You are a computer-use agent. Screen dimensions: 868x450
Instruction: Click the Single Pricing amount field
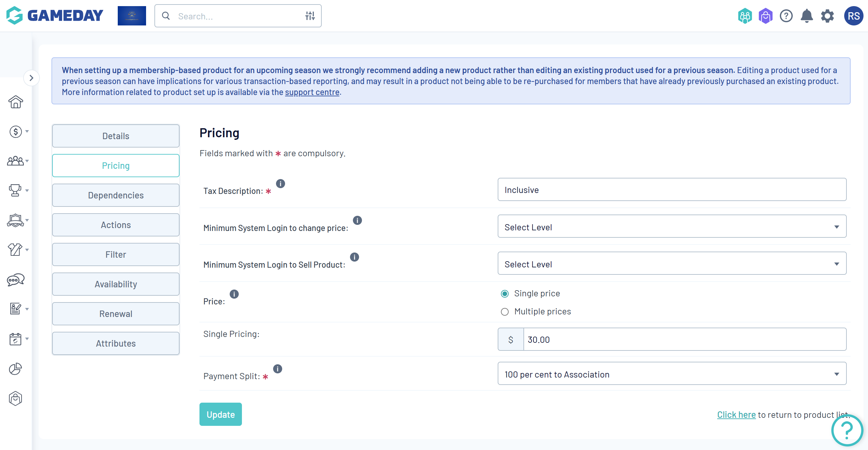pyautogui.click(x=684, y=340)
